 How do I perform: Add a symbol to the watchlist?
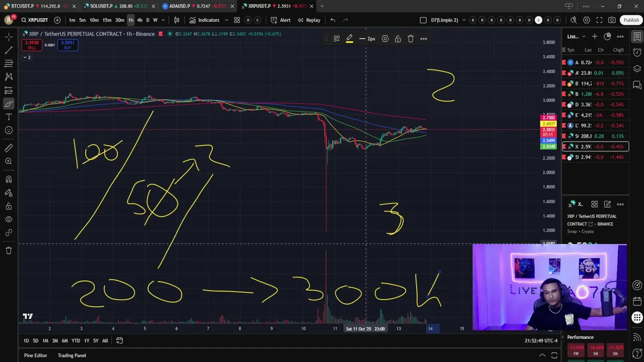tap(595, 36)
